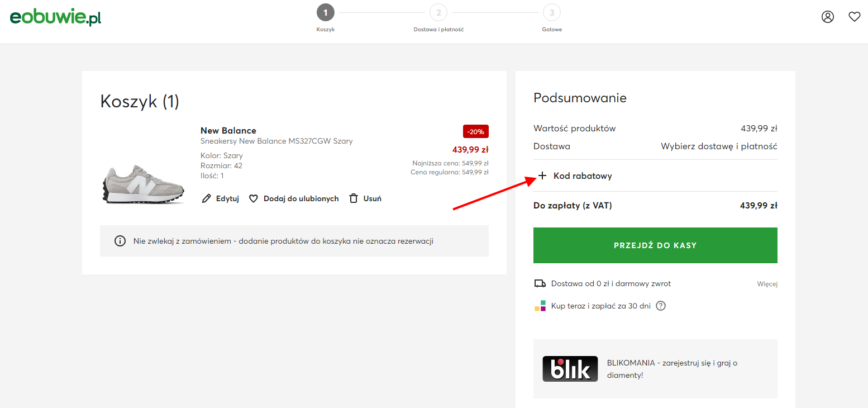868x408 pixels.
Task: Click the delivery truck icon near Dostawa od 0 zł
Action: (x=540, y=283)
